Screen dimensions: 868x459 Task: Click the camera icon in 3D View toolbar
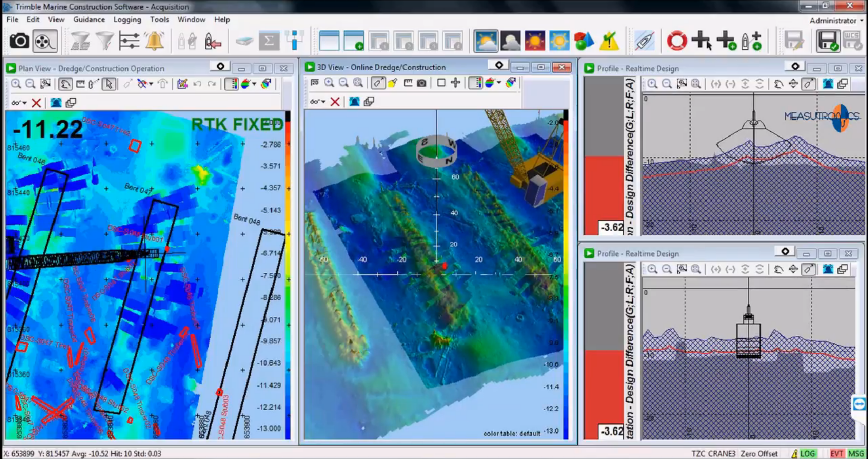pyautogui.click(x=421, y=83)
